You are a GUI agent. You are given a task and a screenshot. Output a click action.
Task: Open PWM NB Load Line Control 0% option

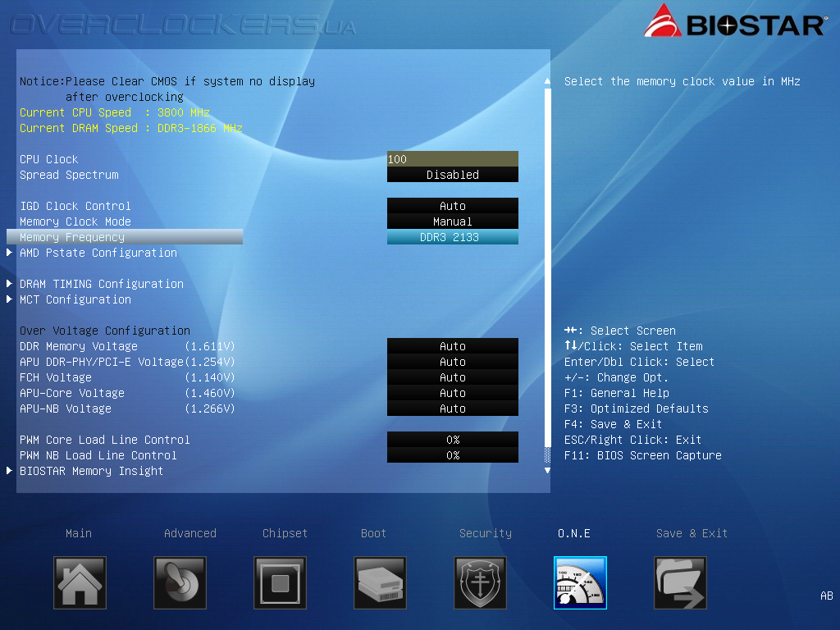(453, 454)
